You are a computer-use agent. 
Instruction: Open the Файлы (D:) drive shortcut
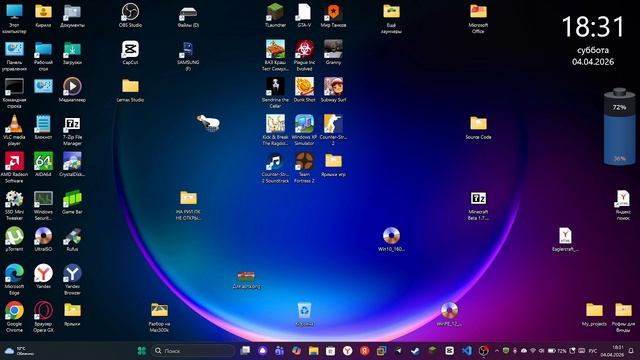(188, 16)
